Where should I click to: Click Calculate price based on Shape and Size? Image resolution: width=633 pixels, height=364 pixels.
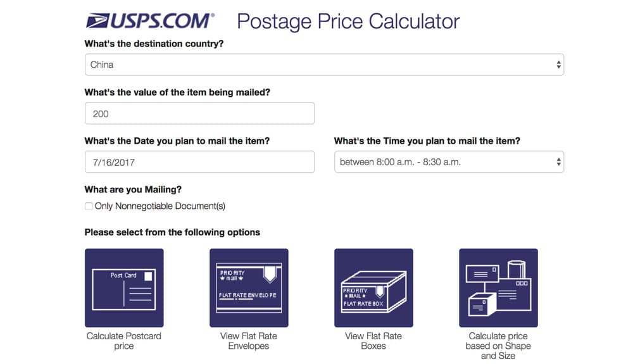point(498,346)
